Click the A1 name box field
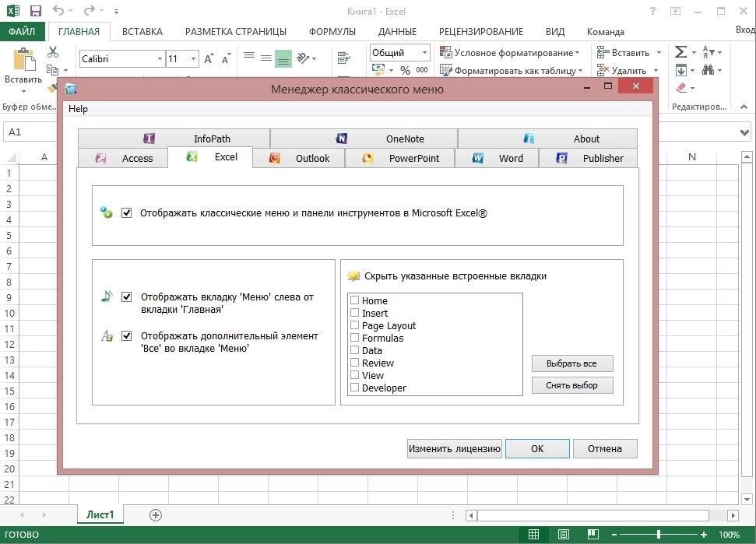 (x=30, y=132)
